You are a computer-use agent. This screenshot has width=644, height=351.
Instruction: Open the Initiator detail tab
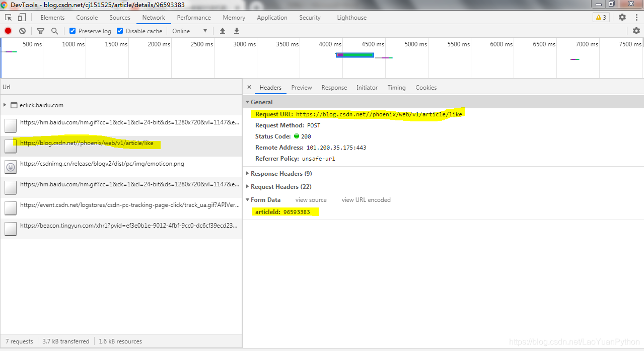tap(367, 87)
